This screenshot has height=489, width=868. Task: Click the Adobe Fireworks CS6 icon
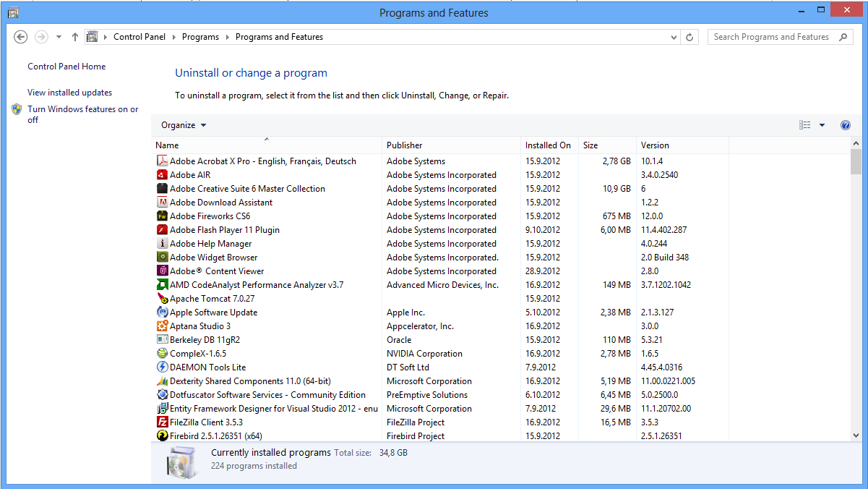coord(163,216)
